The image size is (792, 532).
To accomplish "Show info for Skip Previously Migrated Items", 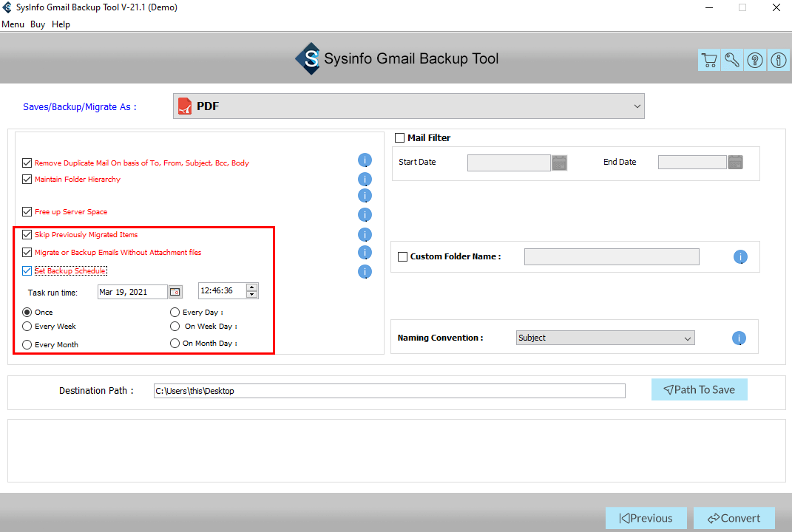I will click(365, 235).
